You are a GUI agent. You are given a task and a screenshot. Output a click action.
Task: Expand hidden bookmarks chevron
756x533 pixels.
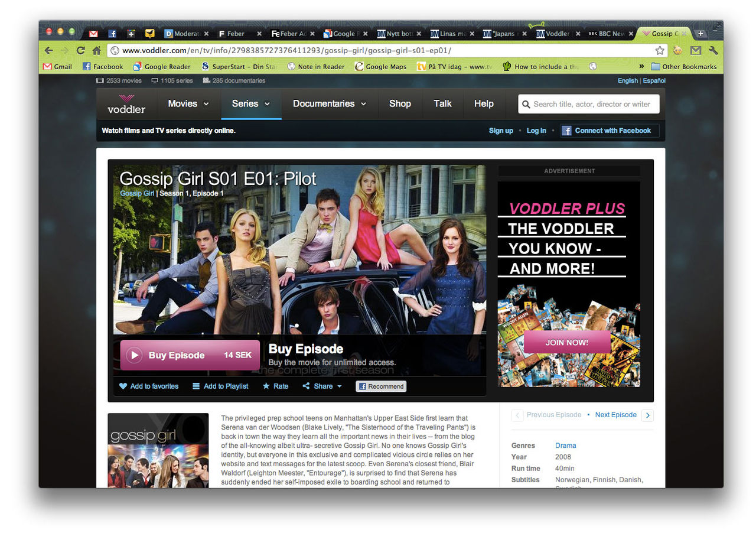pos(641,67)
